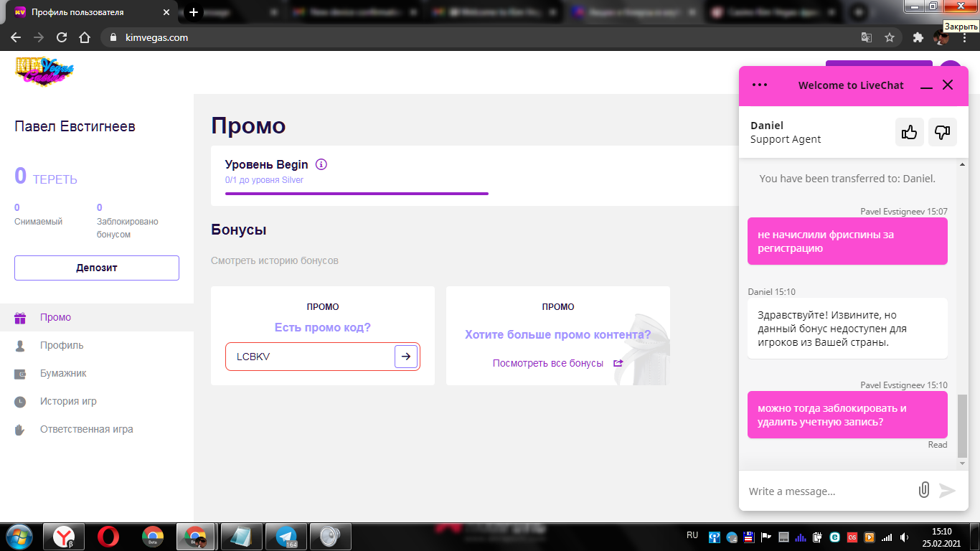Open the browser extensions puzzle icon
This screenshot has width=980, height=551.
918,37
